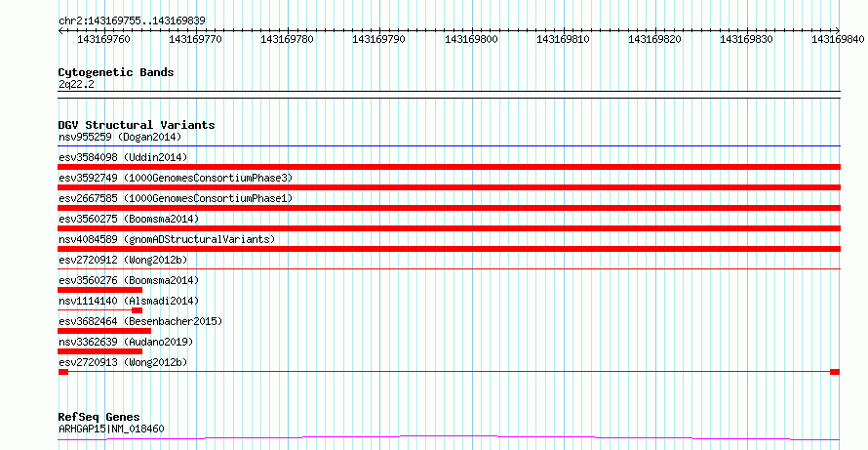
Task: Click ruler position label 143169820
Action: [654, 39]
